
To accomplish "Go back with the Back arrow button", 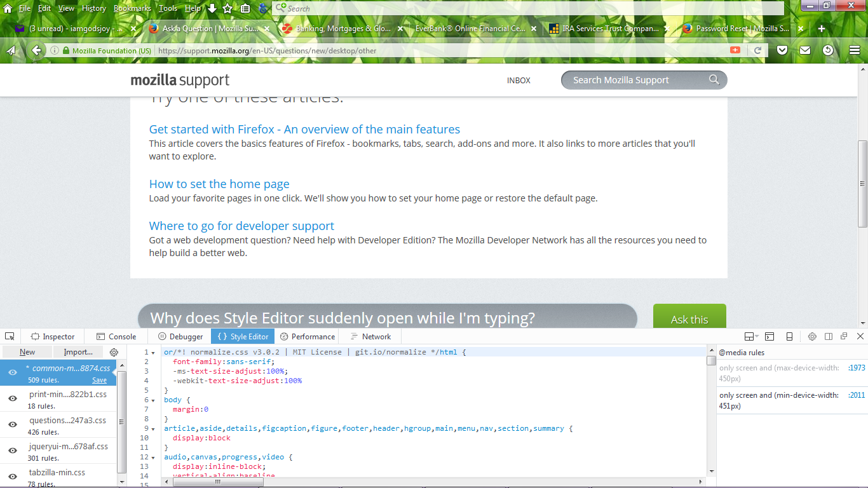I will (36, 50).
